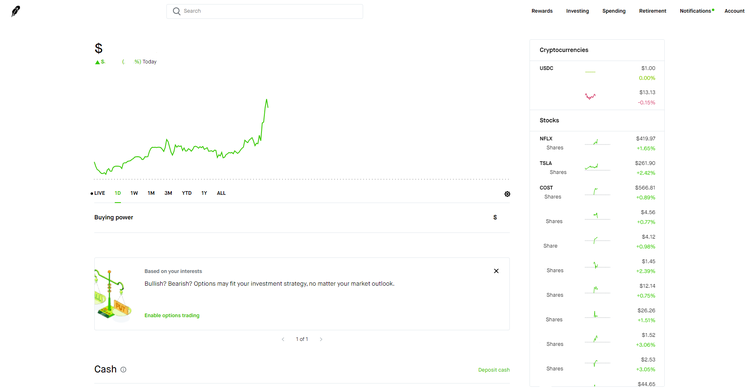This screenshot has height=388, width=750.
Task: Open the $13.13 cryptocurrency row
Action: coord(597,97)
